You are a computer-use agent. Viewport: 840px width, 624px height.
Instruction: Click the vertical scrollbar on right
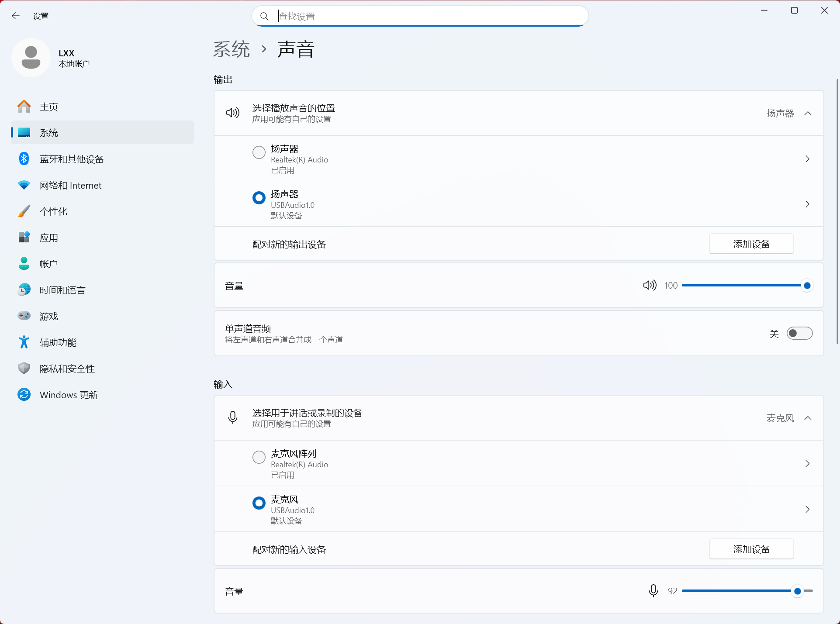click(837, 212)
